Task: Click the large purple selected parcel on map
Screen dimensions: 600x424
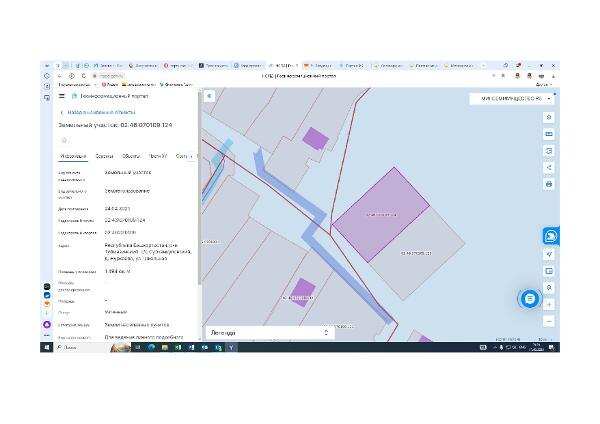Action: coord(381,214)
